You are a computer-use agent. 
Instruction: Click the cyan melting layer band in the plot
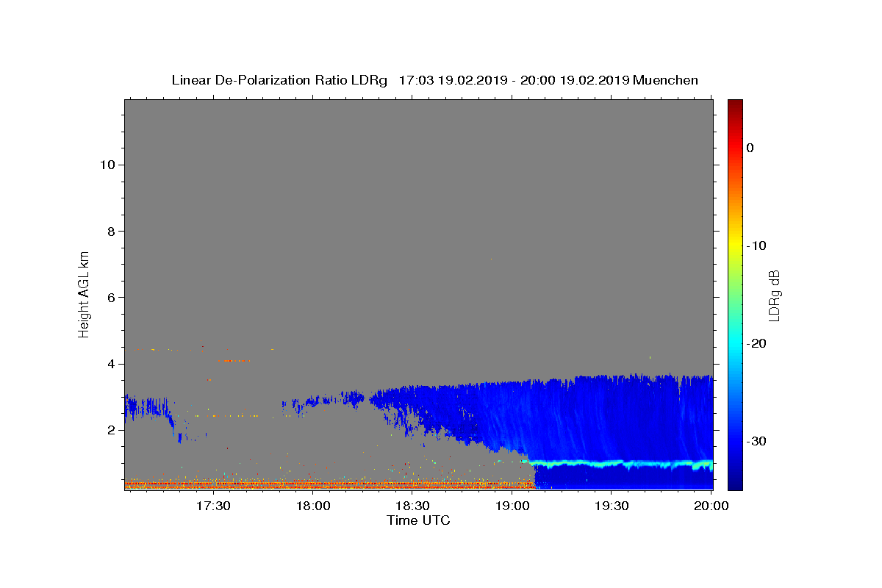click(x=617, y=464)
